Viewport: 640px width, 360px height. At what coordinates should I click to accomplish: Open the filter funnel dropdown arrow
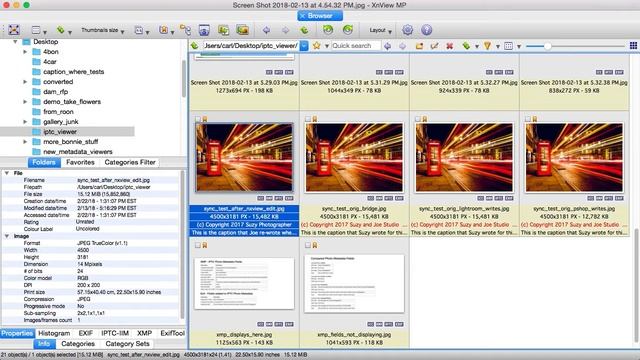tap(498, 47)
